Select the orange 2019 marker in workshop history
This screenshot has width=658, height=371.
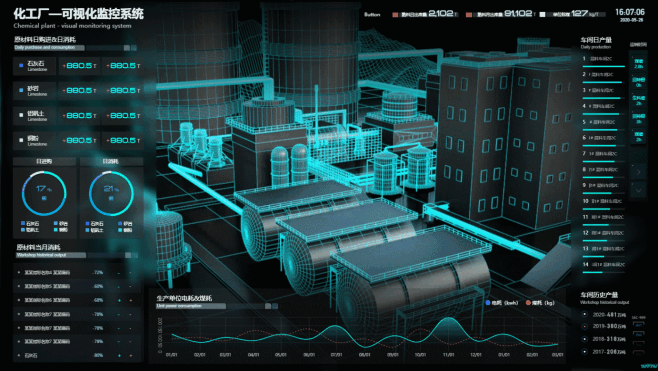point(585,326)
